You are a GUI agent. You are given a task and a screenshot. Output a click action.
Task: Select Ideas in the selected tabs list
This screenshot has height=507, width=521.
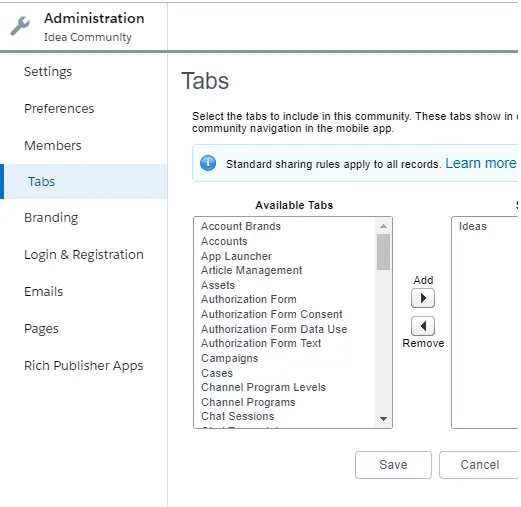[473, 226]
